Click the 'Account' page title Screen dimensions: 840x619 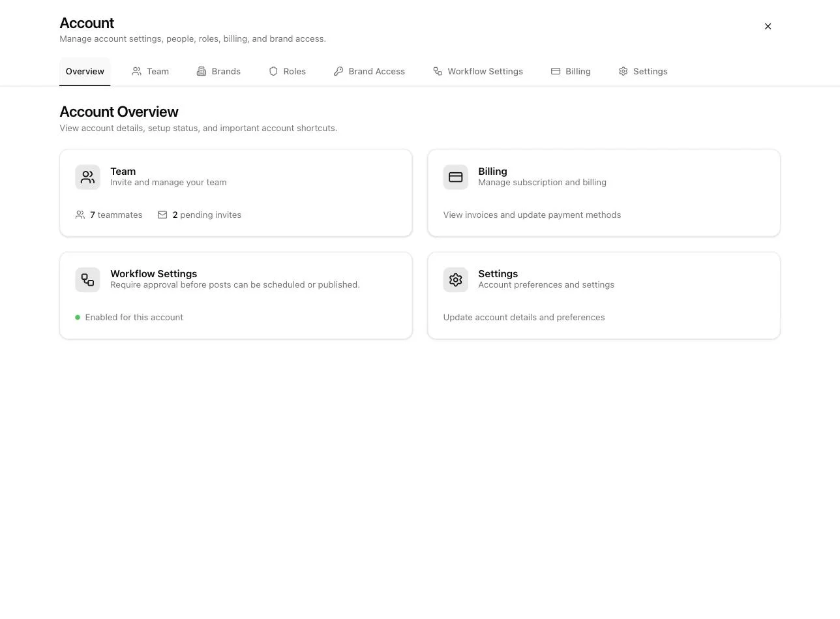pyautogui.click(x=87, y=23)
